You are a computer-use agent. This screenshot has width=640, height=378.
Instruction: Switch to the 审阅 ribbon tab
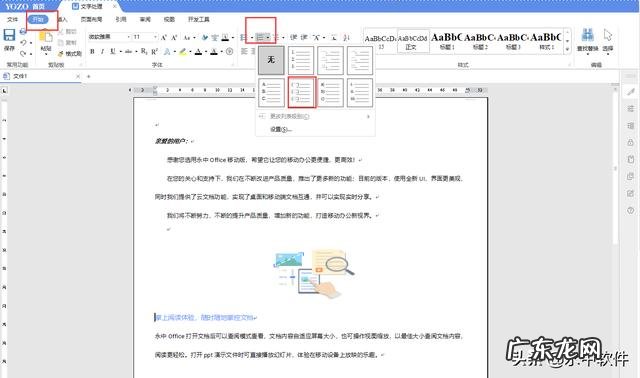click(x=145, y=19)
